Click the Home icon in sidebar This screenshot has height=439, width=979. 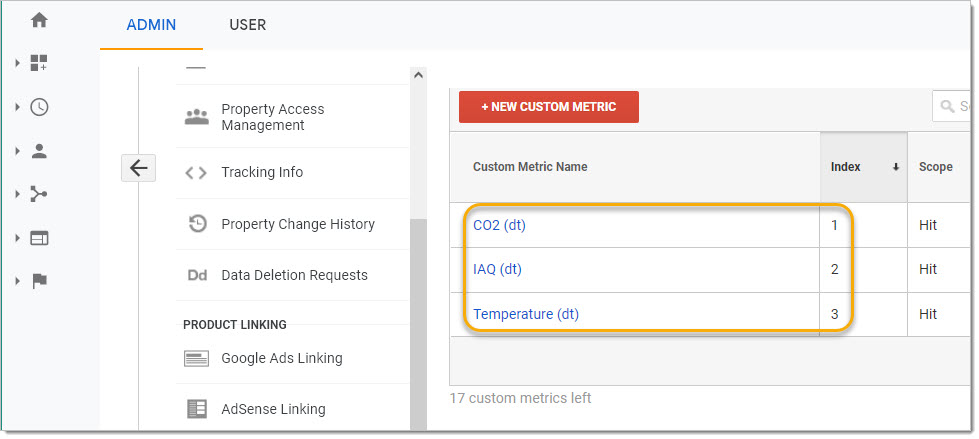(x=39, y=20)
